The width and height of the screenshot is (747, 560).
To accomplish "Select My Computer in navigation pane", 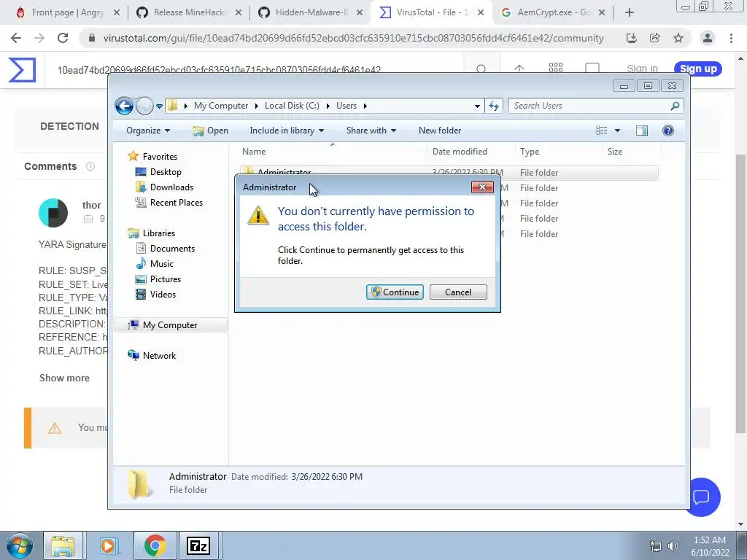I will pos(169,324).
